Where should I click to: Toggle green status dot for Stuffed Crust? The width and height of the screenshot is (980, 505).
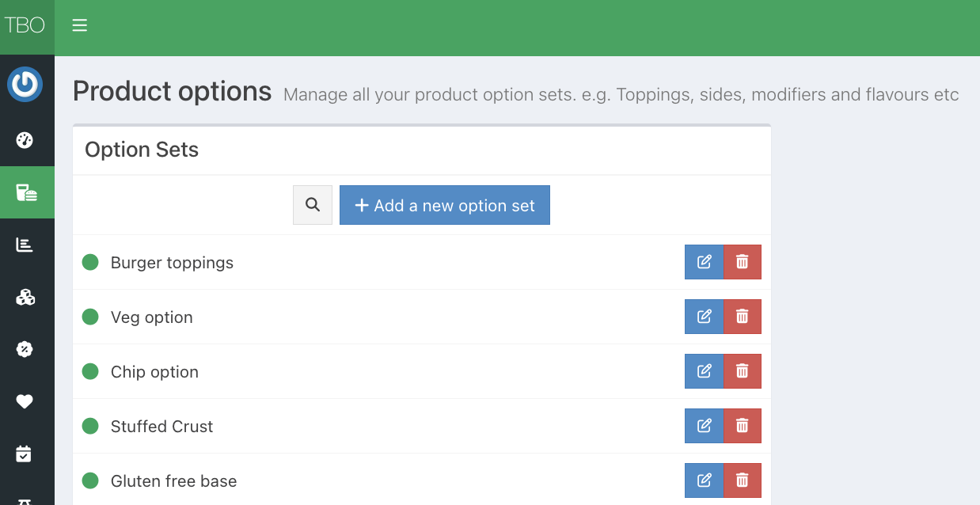pos(90,426)
